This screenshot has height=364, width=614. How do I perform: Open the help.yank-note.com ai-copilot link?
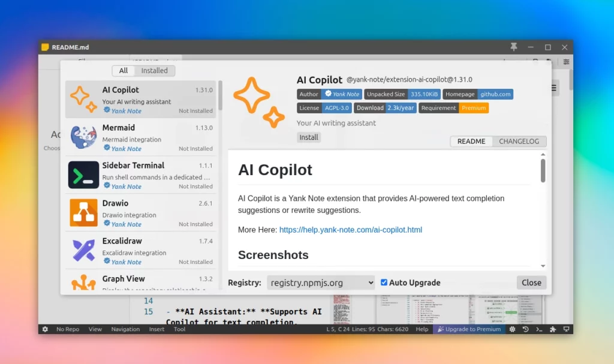[350, 230]
